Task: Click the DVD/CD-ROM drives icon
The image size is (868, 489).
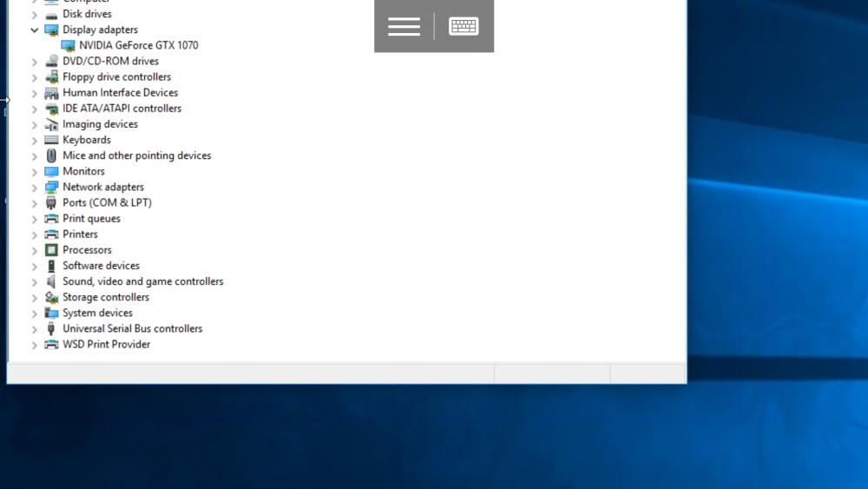Action: pyautogui.click(x=51, y=61)
